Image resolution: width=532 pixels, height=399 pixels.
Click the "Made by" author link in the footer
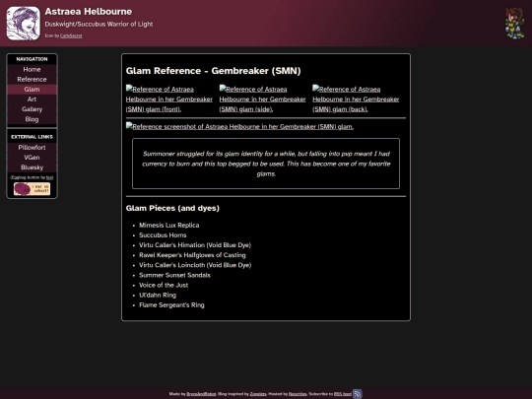tap(201, 394)
